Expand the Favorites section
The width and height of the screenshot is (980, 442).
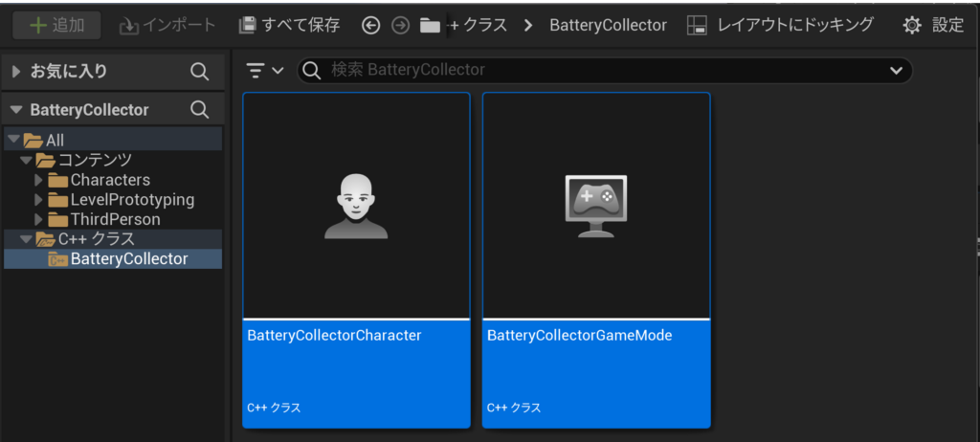[x=16, y=71]
